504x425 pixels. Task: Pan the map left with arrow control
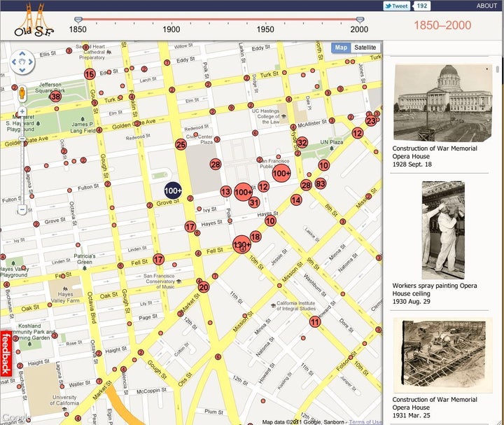tap(14, 62)
